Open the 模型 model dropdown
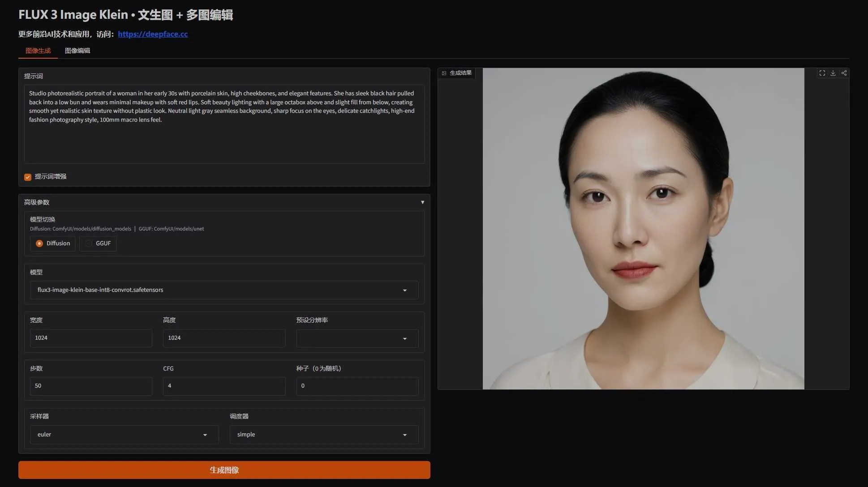868x487 pixels. tap(224, 290)
